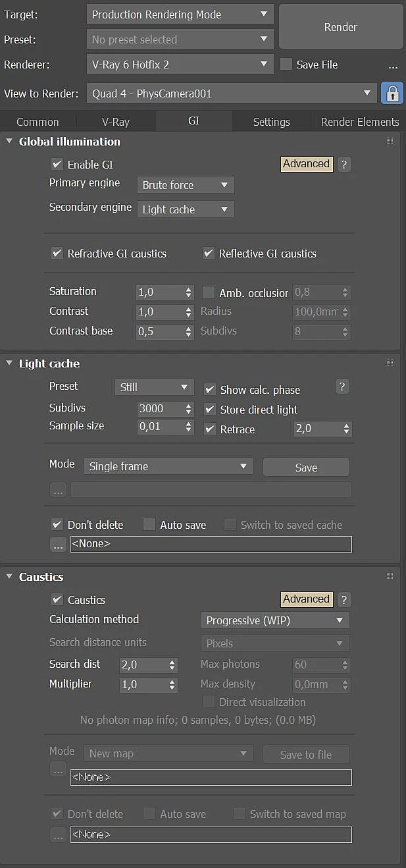Open the Primary engine Brute force dropdown

[x=186, y=185]
